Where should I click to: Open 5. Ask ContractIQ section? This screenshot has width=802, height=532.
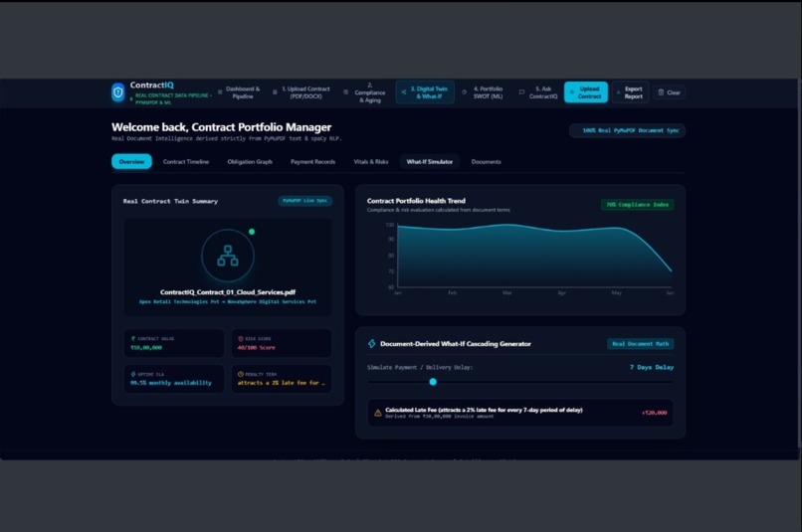(538, 92)
